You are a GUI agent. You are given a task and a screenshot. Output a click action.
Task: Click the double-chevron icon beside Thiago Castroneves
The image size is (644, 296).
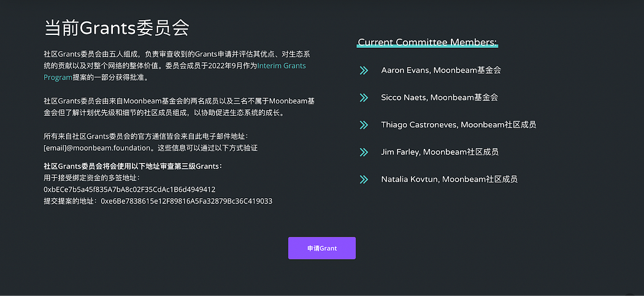364,125
